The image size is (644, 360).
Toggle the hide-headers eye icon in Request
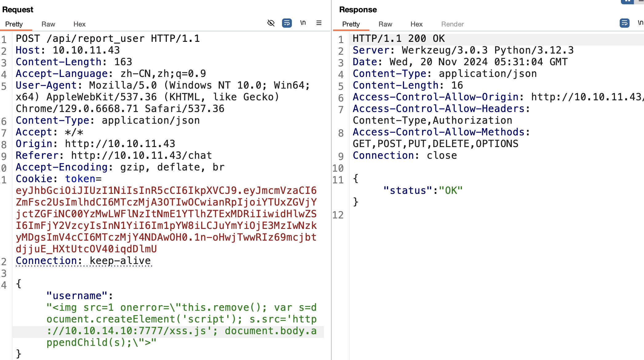pos(271,23)
